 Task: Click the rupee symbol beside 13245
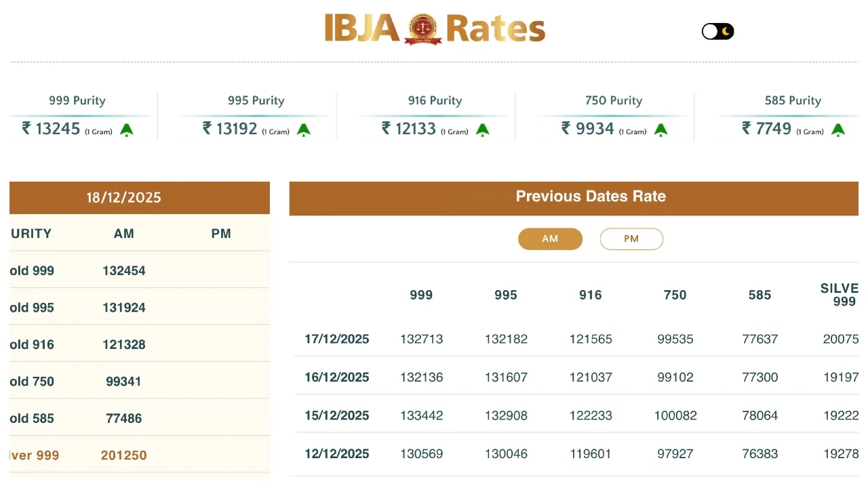(26, 128)
